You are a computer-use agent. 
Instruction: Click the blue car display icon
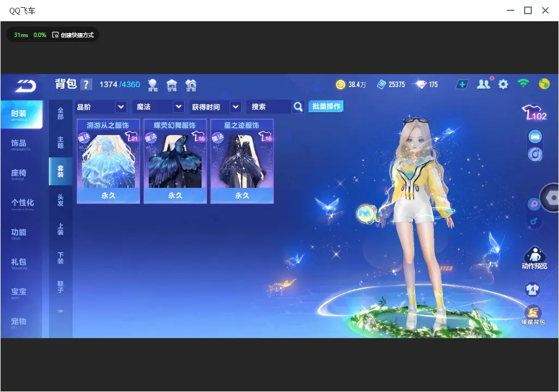pyautogui.click(x=535, y=137)
